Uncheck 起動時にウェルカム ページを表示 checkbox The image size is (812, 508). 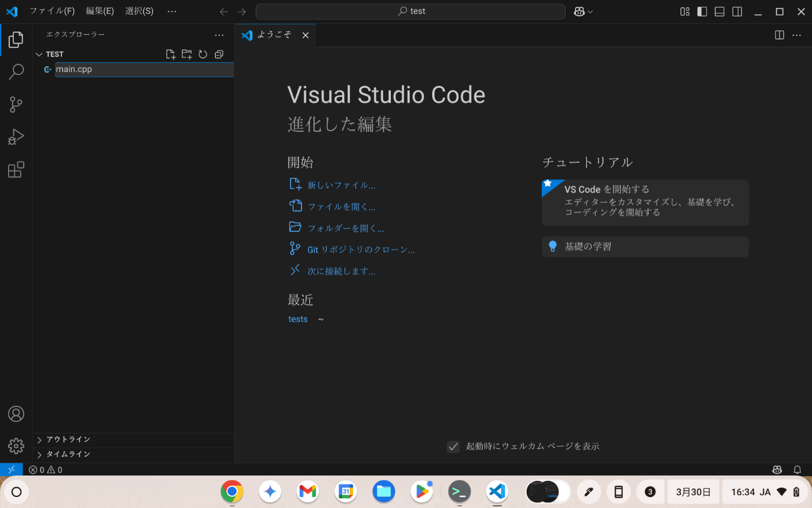click(454, 446)
